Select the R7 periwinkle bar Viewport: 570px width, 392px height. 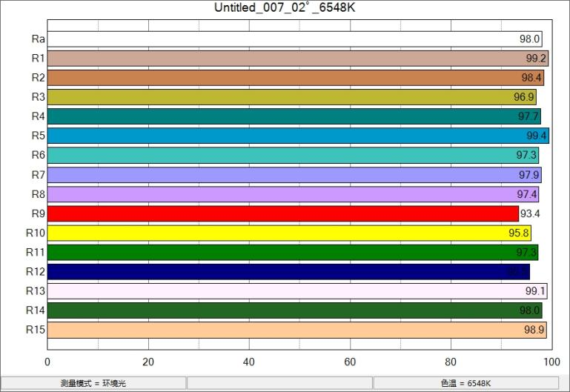pyautogui.click(x=294, y=175)
